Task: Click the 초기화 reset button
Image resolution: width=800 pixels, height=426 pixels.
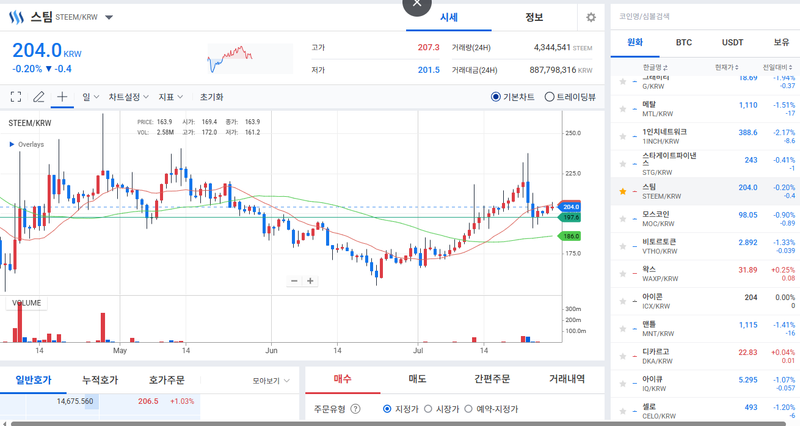Action: coord(211,97)
